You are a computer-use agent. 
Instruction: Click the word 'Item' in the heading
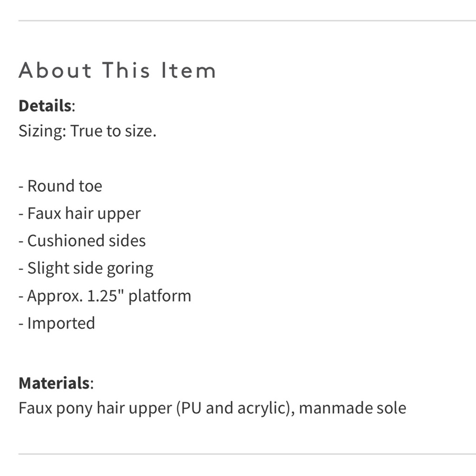(x=188, y=71)
